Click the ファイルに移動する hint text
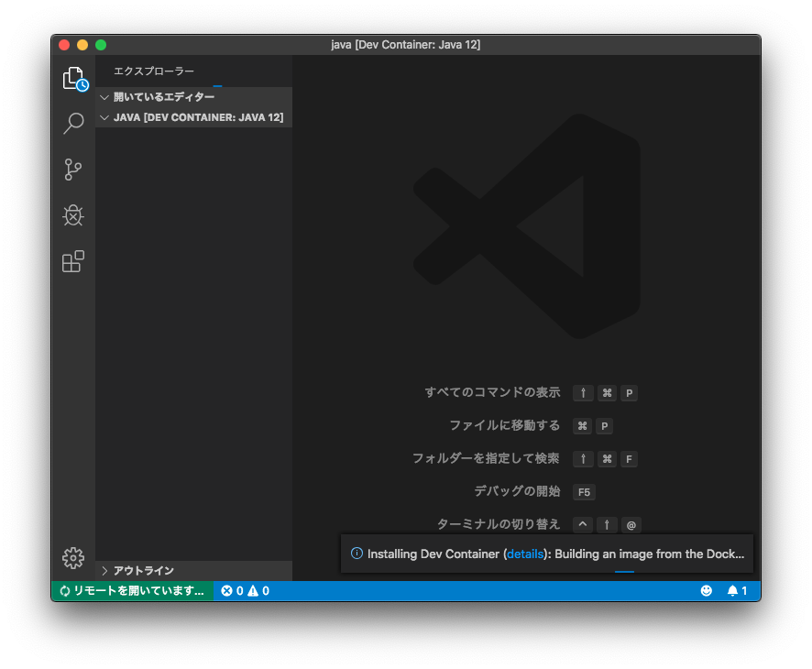The width and height of the screenshot is (812, 669). (x=504, y=425)
